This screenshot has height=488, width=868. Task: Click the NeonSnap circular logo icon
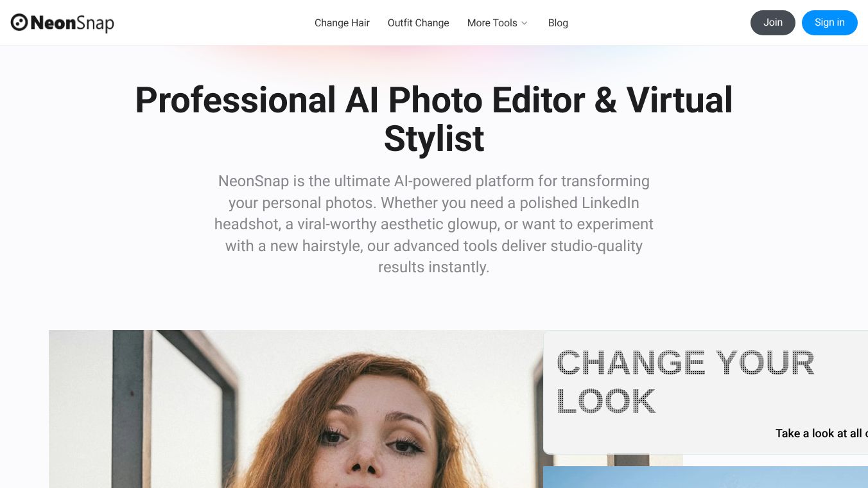19,22
